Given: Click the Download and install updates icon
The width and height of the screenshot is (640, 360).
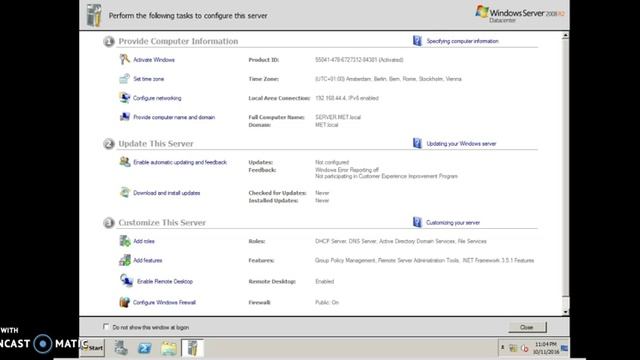Looking at the screenshot, I should click(x=124, y=192).
